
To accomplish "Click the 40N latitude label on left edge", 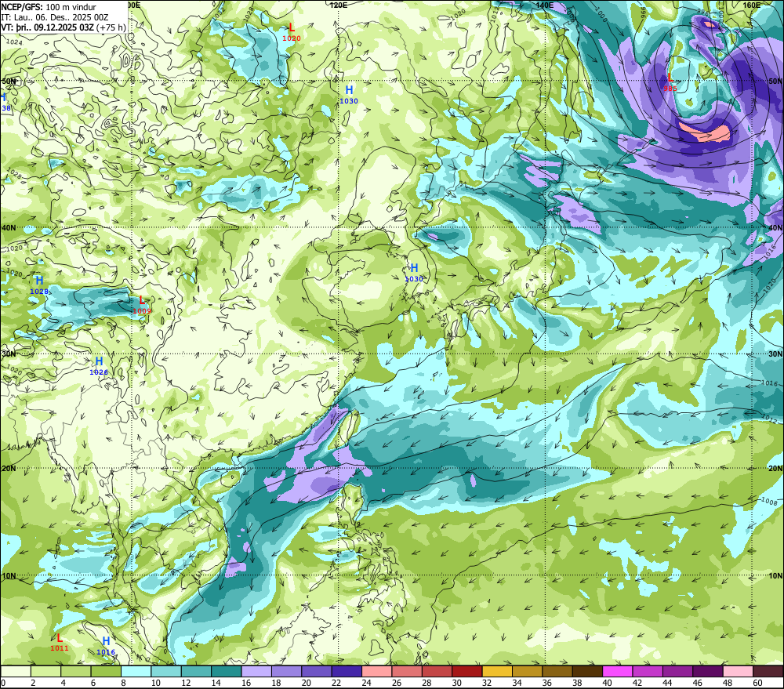I will (9, 227).
